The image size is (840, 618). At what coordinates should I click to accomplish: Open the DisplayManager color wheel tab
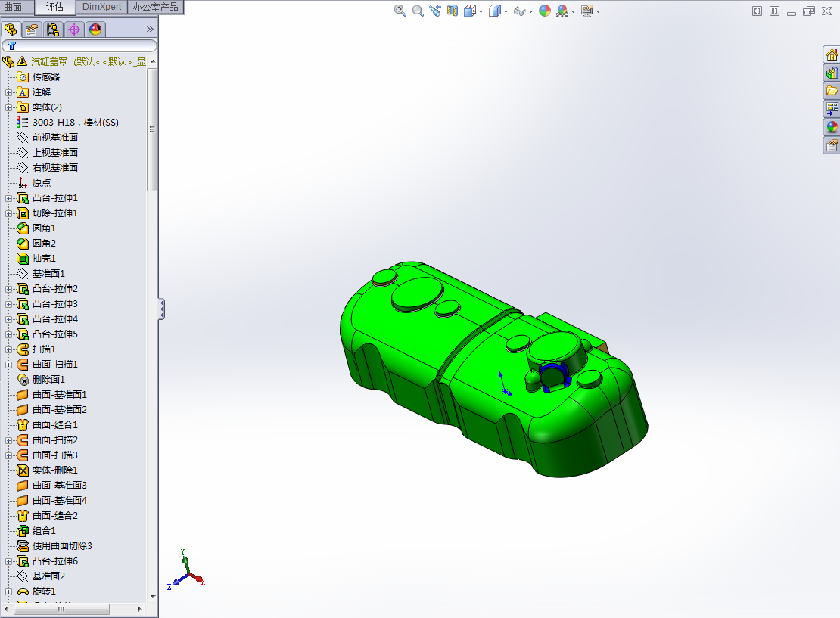point(95,30)
